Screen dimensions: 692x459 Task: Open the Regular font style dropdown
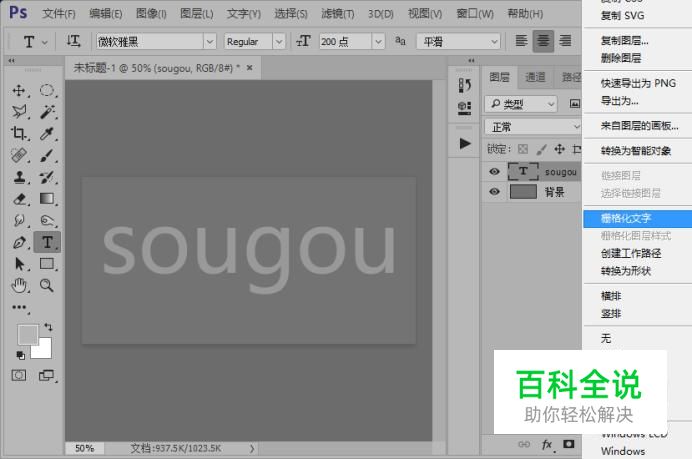[279, 41]
